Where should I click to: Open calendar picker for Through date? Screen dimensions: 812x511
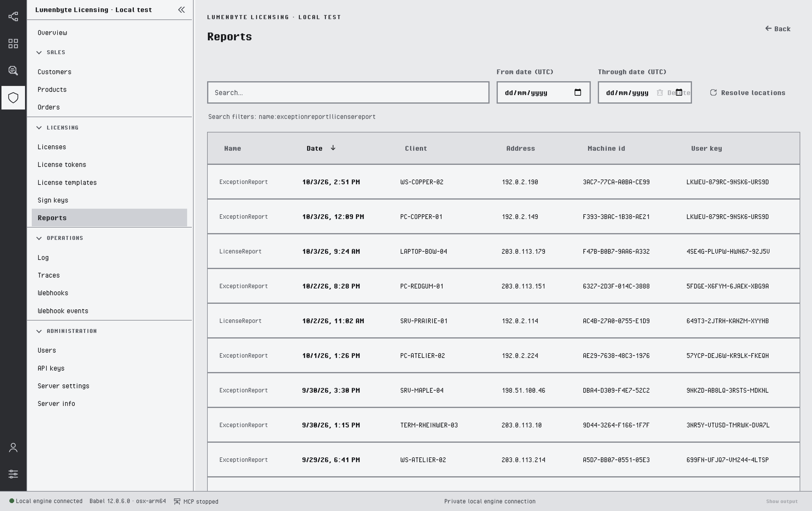pos(679,92)
